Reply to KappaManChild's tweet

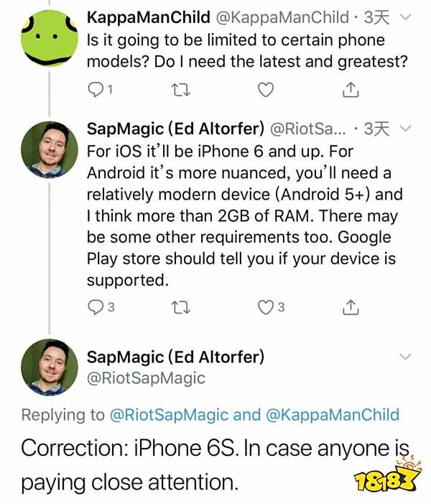pyautogui.click(x=96, y=90)
